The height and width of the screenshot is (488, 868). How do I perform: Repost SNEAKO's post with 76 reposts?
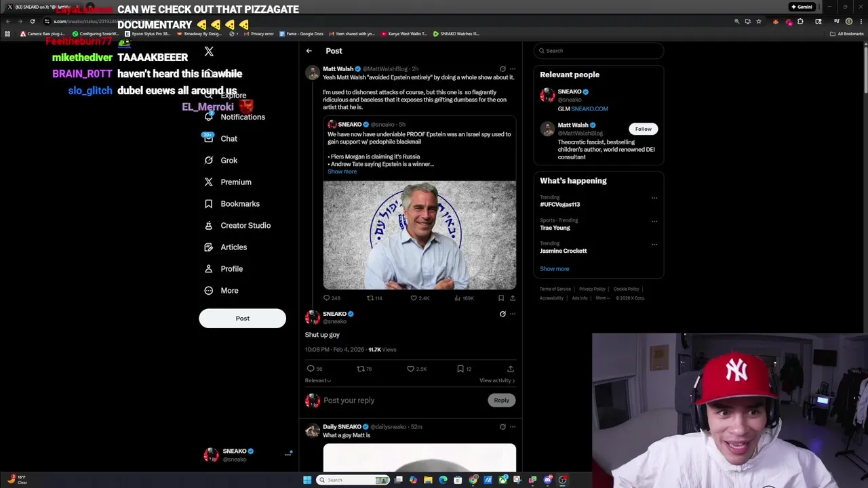[365, 369]
